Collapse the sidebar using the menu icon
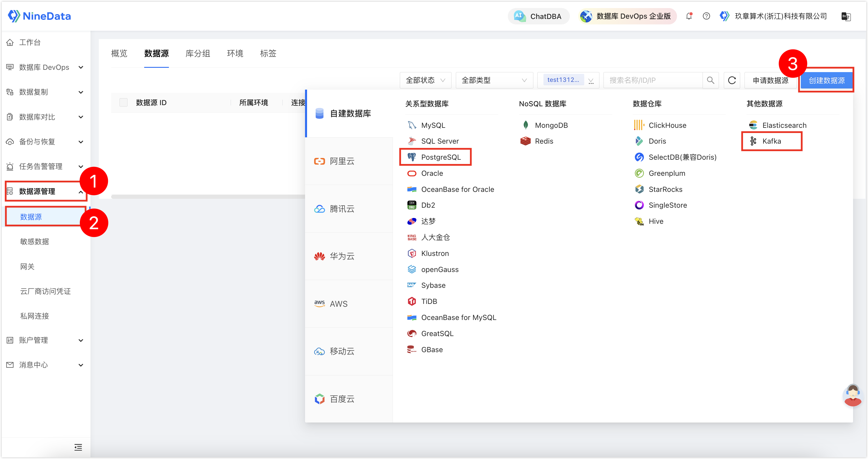Image resolution: width=868 pixels, height=459 pixels. [x=78, y=447]
